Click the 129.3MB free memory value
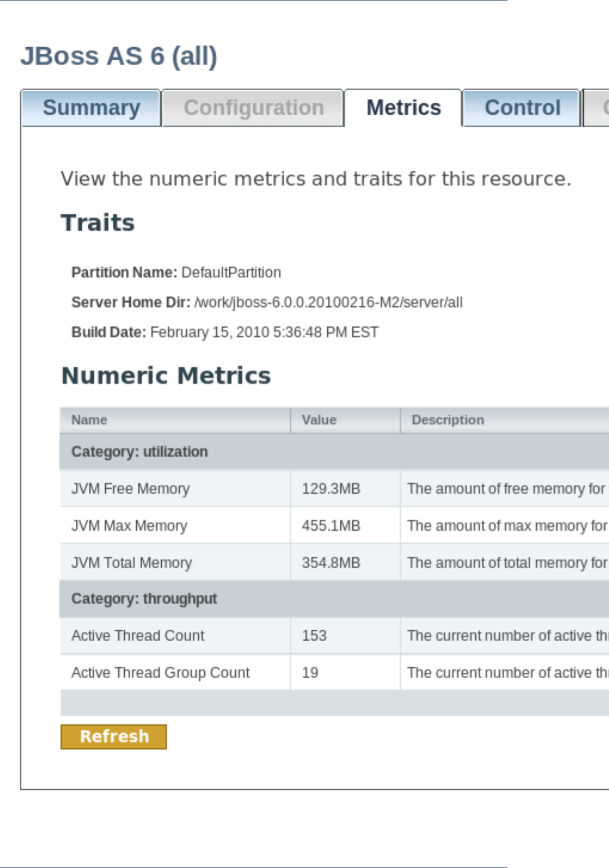The image size is (609, 868). [x=331, y=489]
